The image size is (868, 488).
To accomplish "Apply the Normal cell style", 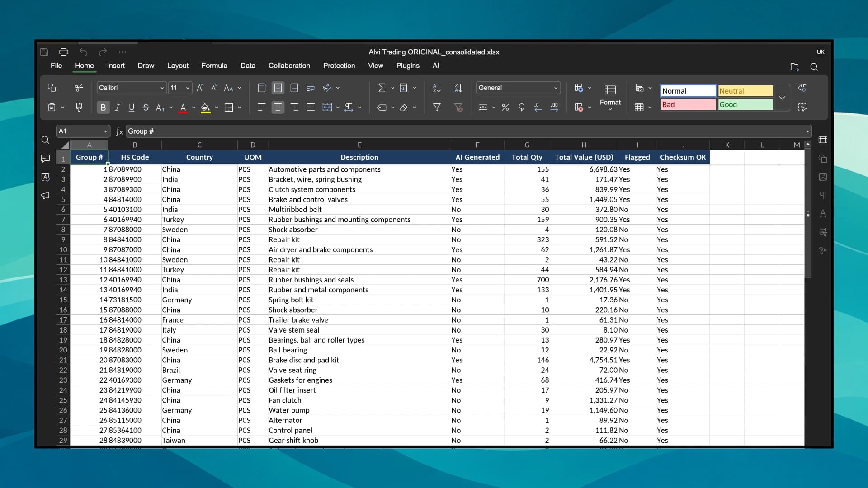I will [688, 91].
